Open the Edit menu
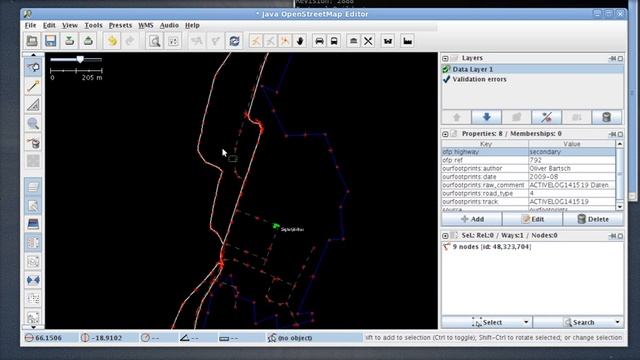Image resolution: width=640 pixels, height=360 pixels. [49, 25]
